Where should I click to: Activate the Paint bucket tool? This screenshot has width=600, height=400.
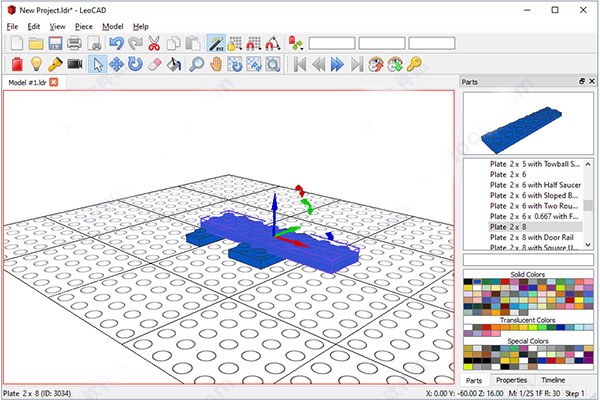(x=173, y=64)
